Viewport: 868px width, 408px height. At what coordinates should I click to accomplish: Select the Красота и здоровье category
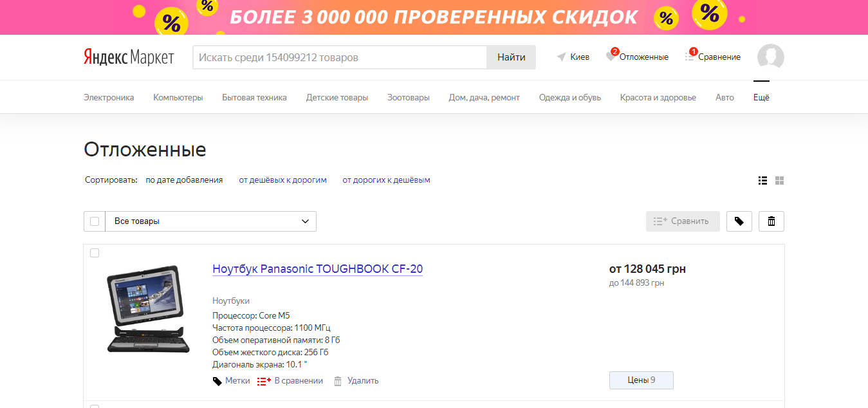658,97
